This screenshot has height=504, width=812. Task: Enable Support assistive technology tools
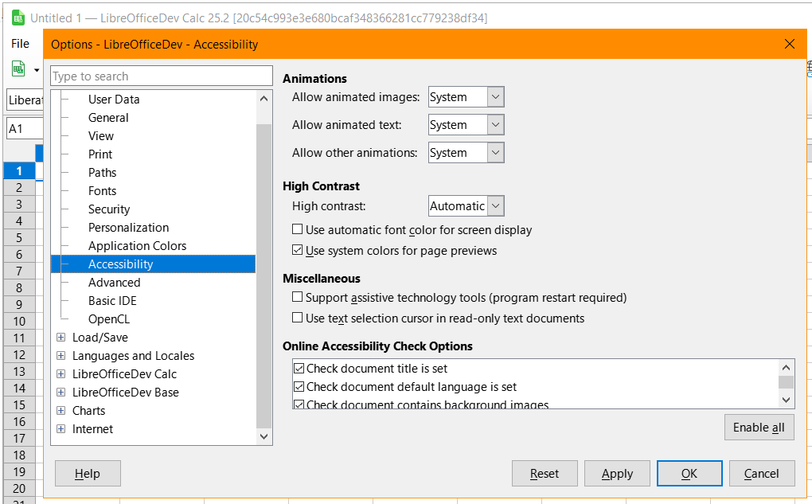click(x=297, y=297)
